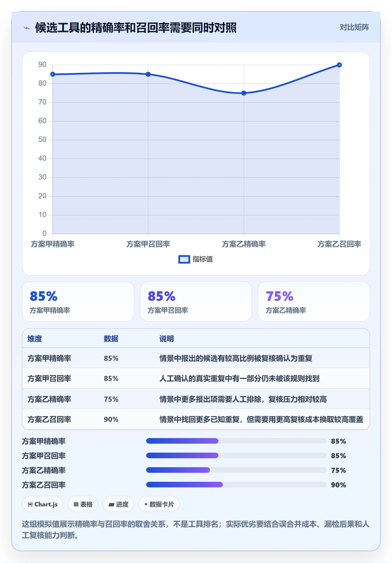Image resolution: width=392 pixels, height=563 pixels.
Task: Click description 人工确认的真实重复中有一部分仍未被该规则找到
Action: [x=239, y=379]
